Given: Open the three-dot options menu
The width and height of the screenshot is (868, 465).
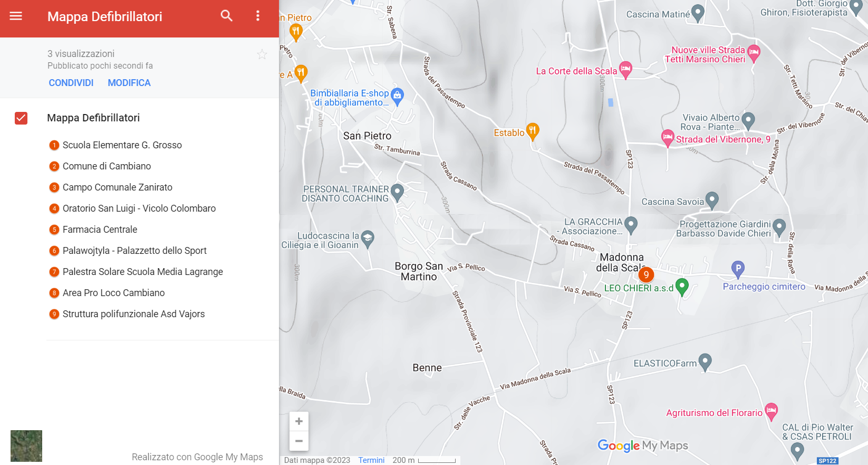Looking at the screenshot, I should pos(258,16).
